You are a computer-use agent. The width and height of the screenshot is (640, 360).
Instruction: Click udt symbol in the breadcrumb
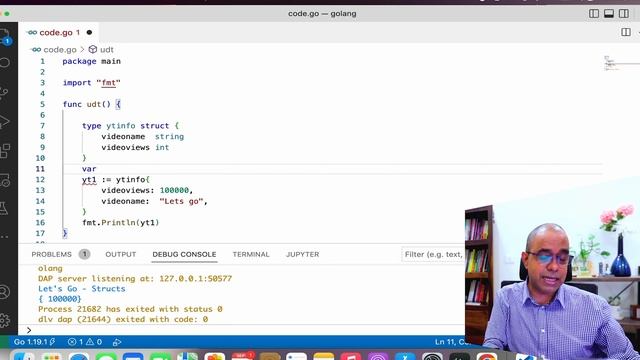click(x=107, y=49)
